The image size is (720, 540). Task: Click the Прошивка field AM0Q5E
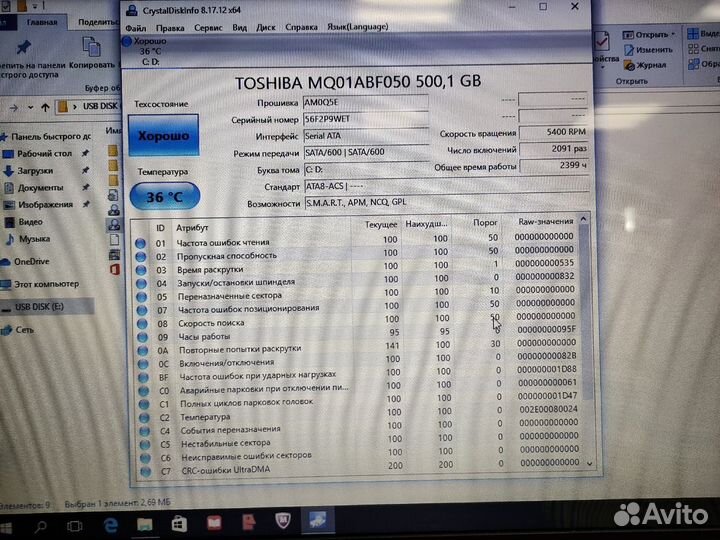point(366,102)
